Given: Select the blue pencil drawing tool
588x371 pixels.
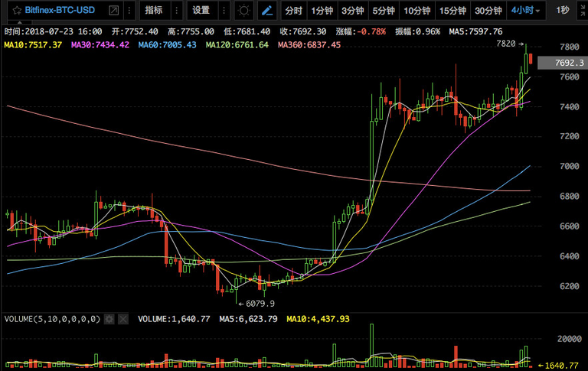Looking at the screenshot, I should click(x=267, y=10).
